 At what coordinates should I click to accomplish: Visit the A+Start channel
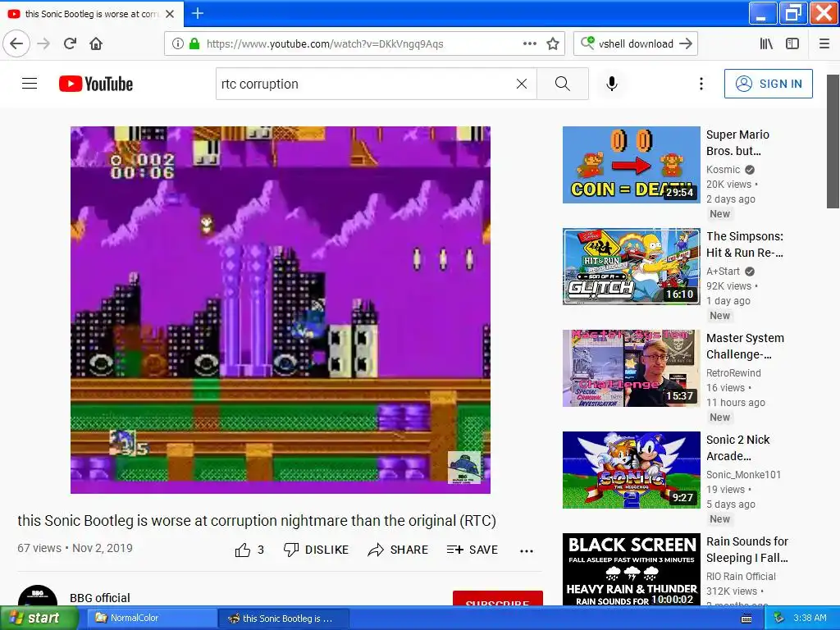click(x=723, y=271)
